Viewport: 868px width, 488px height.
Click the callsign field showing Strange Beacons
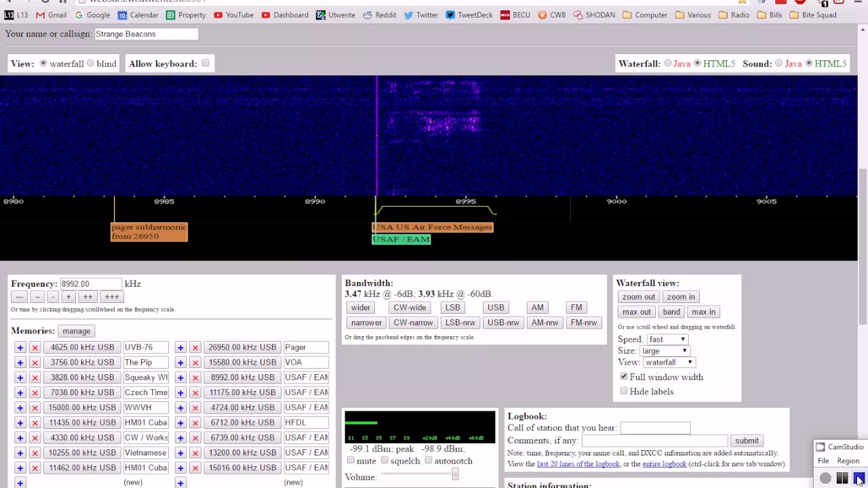(146, 34)
